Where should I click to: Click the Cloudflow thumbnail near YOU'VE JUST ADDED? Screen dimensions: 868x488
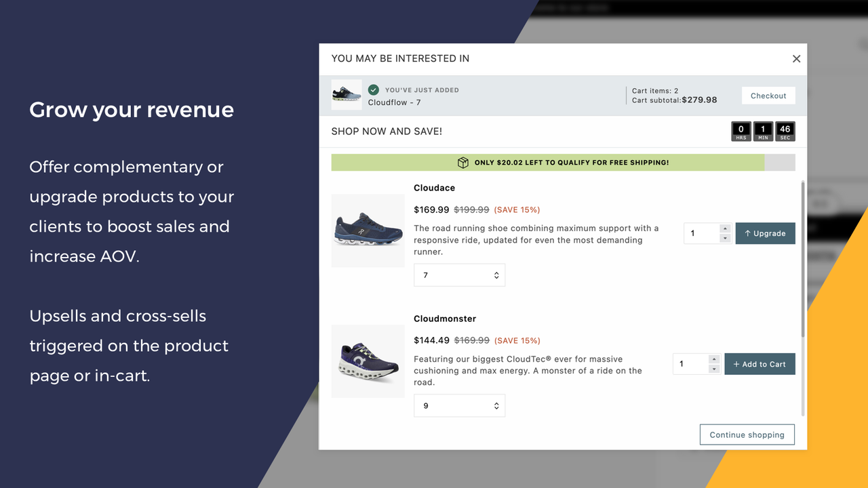point(346,95)
